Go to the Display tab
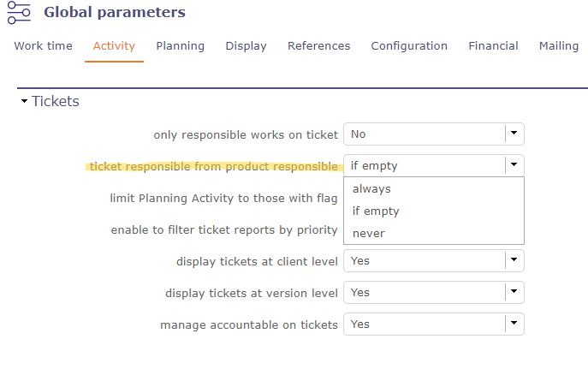The image size is (588, 375). click(x=246, y=46)
